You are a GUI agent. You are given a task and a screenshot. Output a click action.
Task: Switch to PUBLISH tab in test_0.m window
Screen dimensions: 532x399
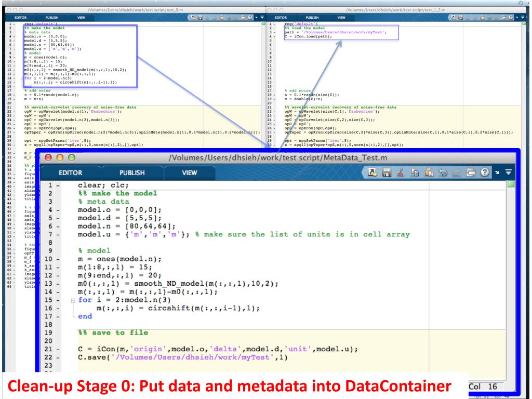coord(52,17)
